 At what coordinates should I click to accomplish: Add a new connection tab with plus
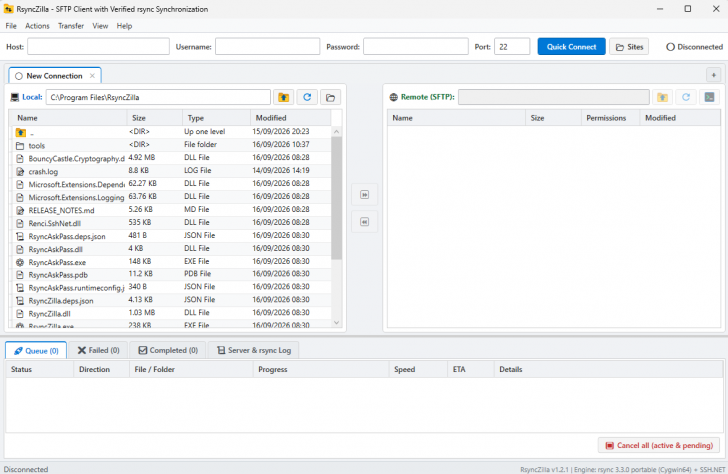[713, 75]
